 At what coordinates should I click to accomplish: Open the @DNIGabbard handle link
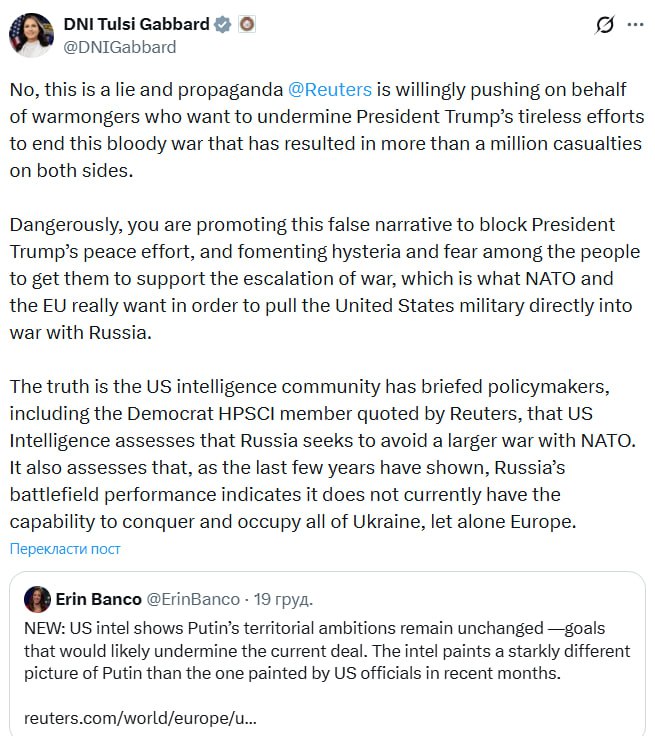[x=120, y=46]
